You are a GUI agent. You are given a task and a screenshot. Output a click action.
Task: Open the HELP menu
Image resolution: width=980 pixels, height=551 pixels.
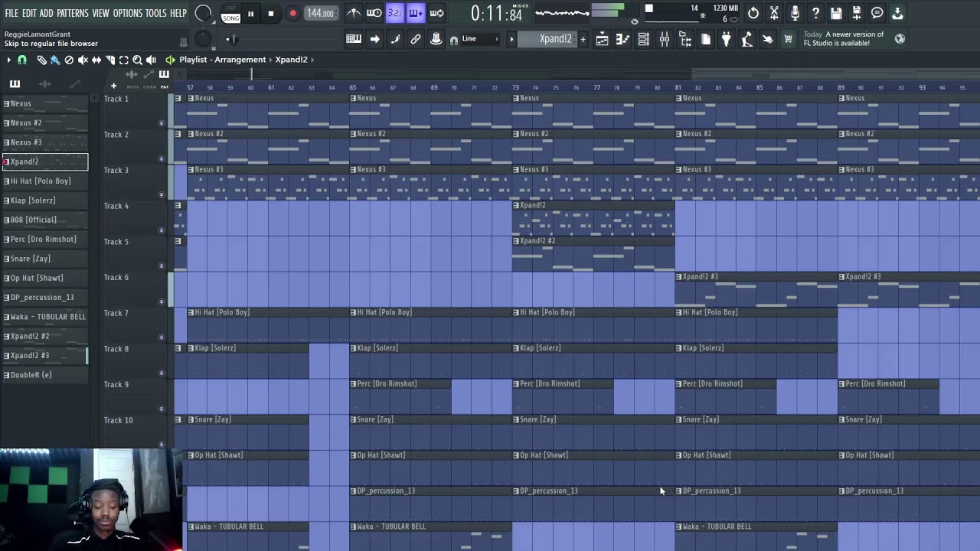click(x=178, y=13)
